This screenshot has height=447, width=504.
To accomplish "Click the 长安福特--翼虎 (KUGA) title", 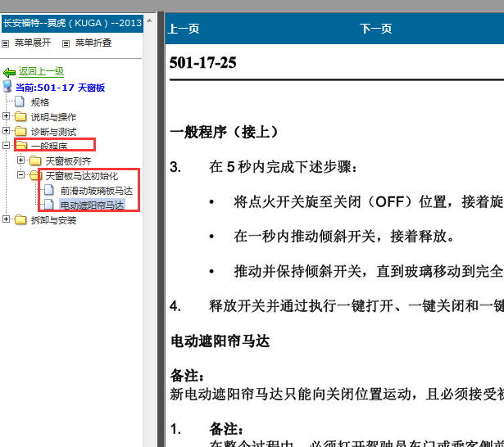I will 72,23.
